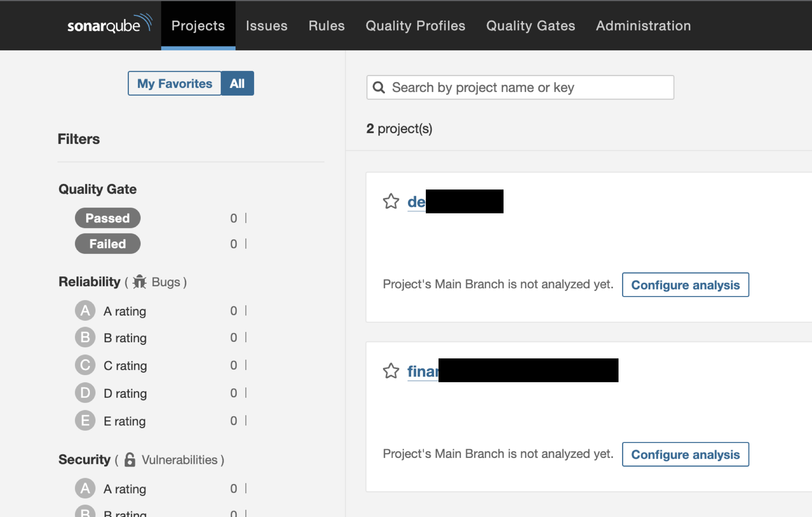Configure analysis for the first project
Image resolution: width=812 pixels, height=517 pixels.
(685, 285)
